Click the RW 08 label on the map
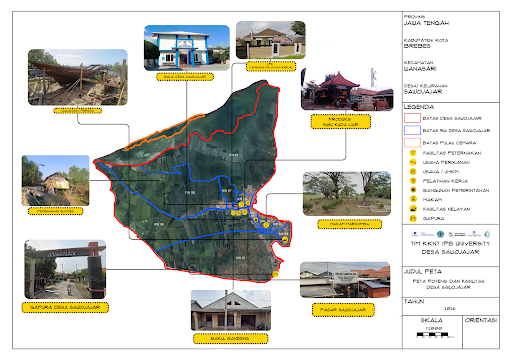Image resolution: width=512 pixels, height=360 pixels. click(190, 192)
